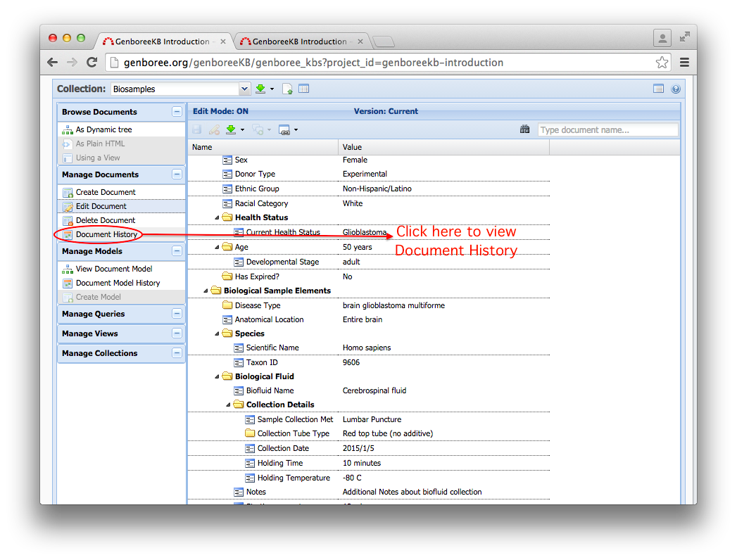The image size is (737, 560).
Task: Open the collection download dropdown arrow
Action: (272, 89)
